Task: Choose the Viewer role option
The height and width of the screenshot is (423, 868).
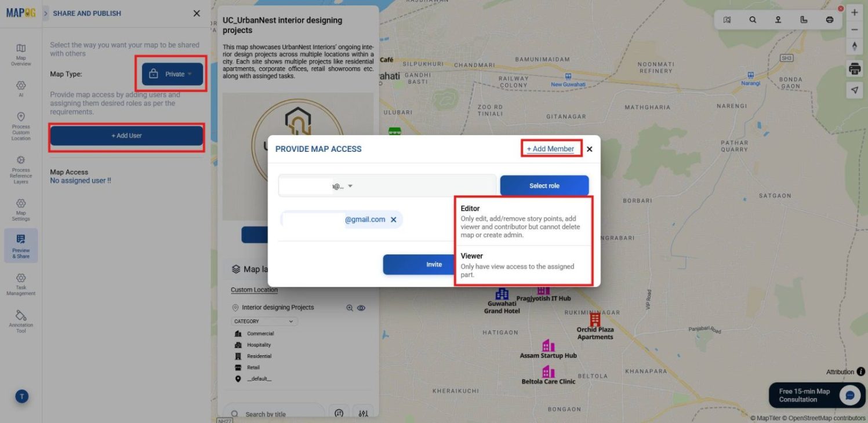Action: pyautogui.click(x=524, y=265)
